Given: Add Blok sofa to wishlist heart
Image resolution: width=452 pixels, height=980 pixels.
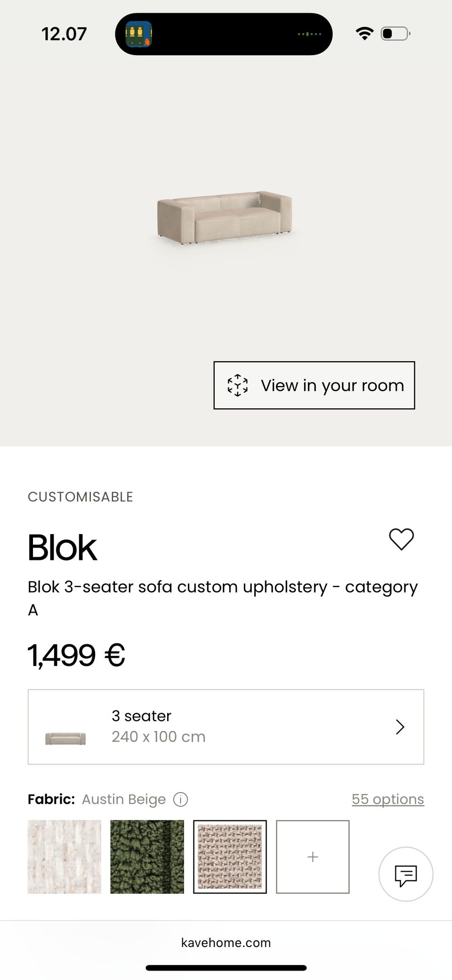Looking at the screenshot, I should tap(401, 539).
